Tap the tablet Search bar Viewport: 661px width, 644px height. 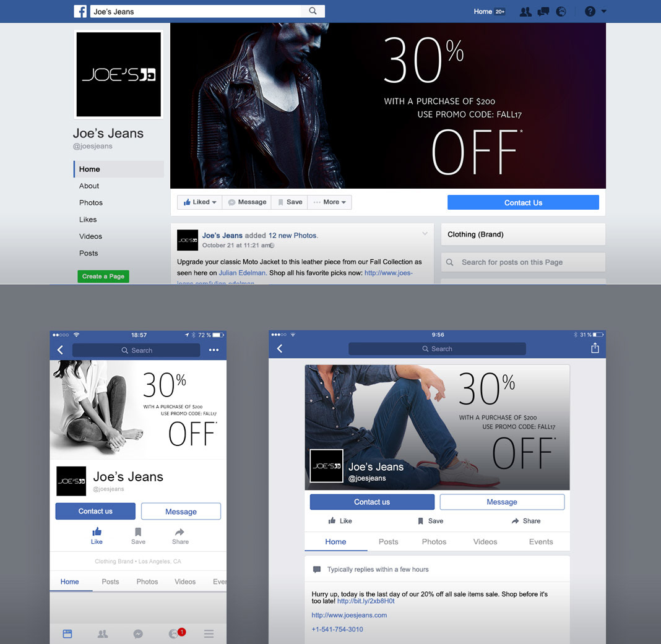click(437, 349)
